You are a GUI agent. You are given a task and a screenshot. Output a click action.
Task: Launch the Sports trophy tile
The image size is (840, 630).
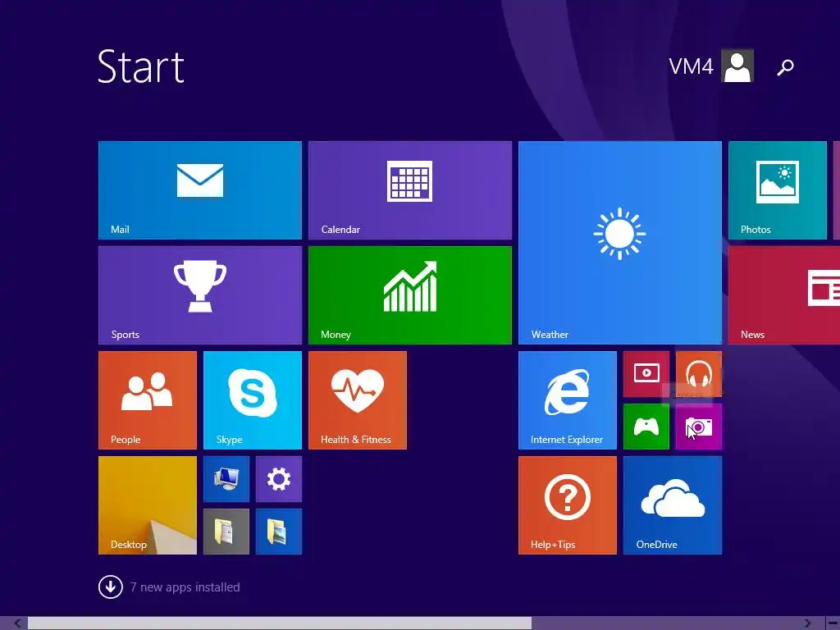coord(200,295)
